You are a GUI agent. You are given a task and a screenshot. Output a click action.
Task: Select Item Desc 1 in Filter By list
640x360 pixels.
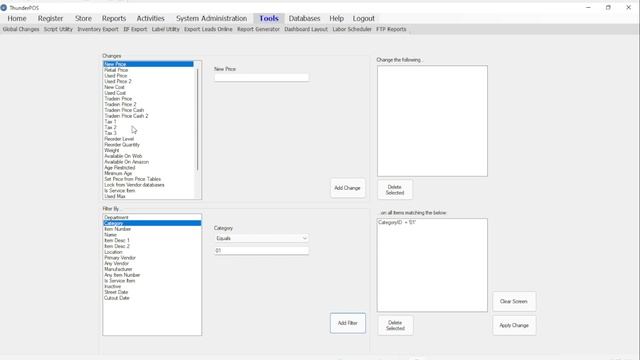click(117, 240)
